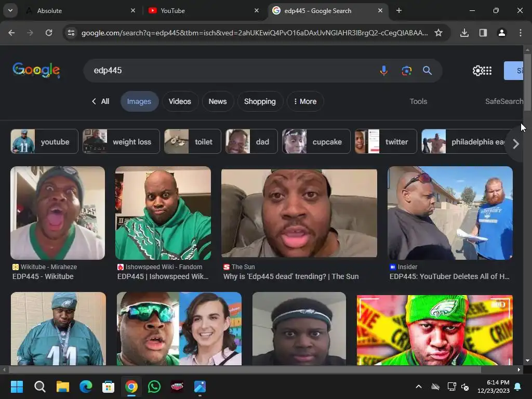Select the News filter
The image size is (532, 399).
pos(218,101)
